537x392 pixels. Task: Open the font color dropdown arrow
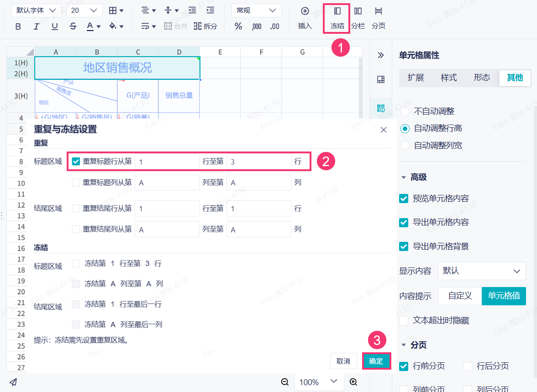pos(99,26)
